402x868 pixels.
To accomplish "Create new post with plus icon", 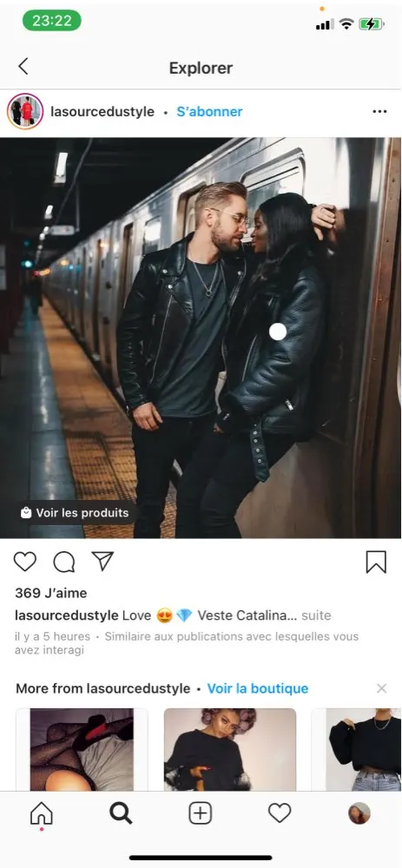I will coord(201,813).
